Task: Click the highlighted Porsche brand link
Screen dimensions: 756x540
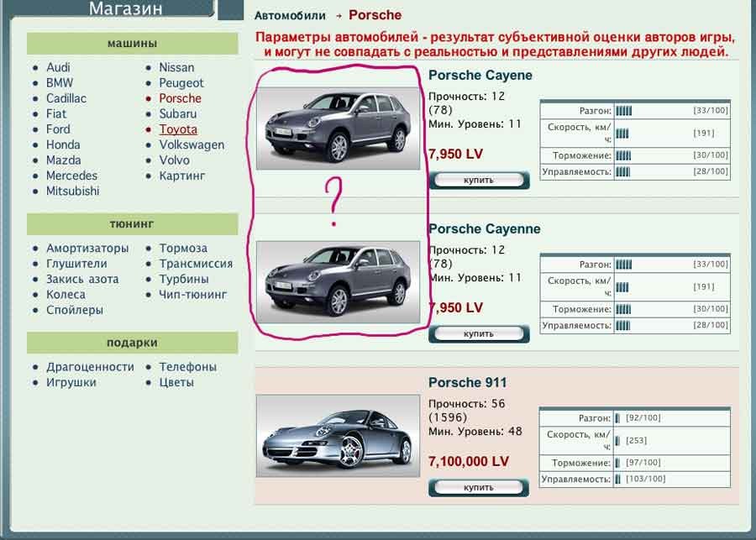Action: (x=180, y=98)
